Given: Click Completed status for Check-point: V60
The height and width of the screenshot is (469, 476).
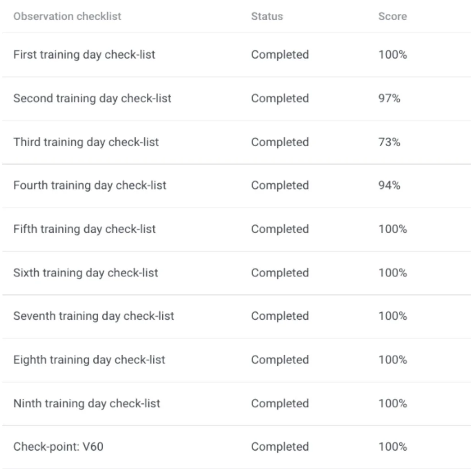Looking at the screenshot, I should pos(280,447).
